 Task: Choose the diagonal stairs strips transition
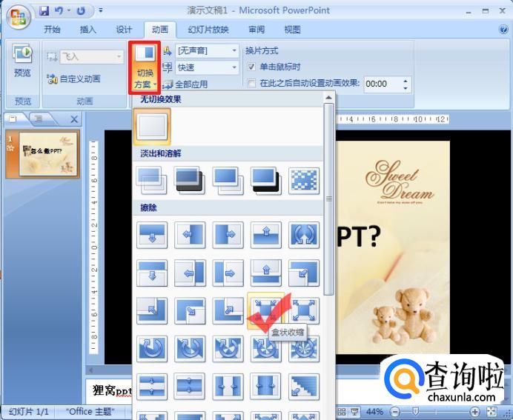(304, 387)
